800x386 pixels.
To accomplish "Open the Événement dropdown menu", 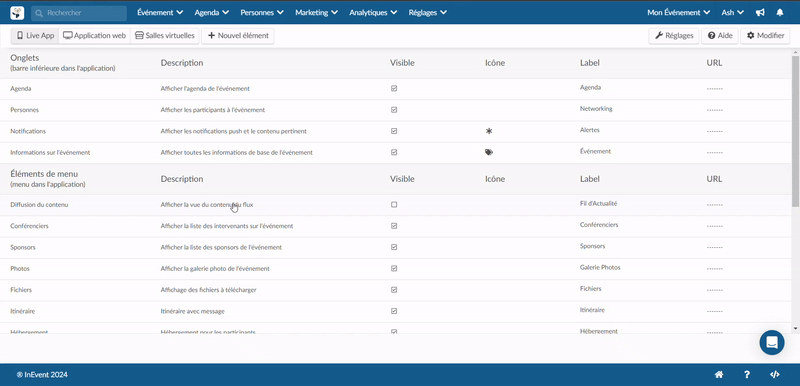I will point(160,13).
